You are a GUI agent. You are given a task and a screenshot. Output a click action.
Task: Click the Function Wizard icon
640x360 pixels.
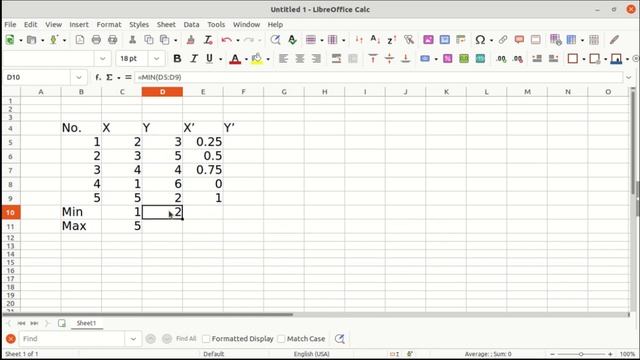[x=98, y=77]
